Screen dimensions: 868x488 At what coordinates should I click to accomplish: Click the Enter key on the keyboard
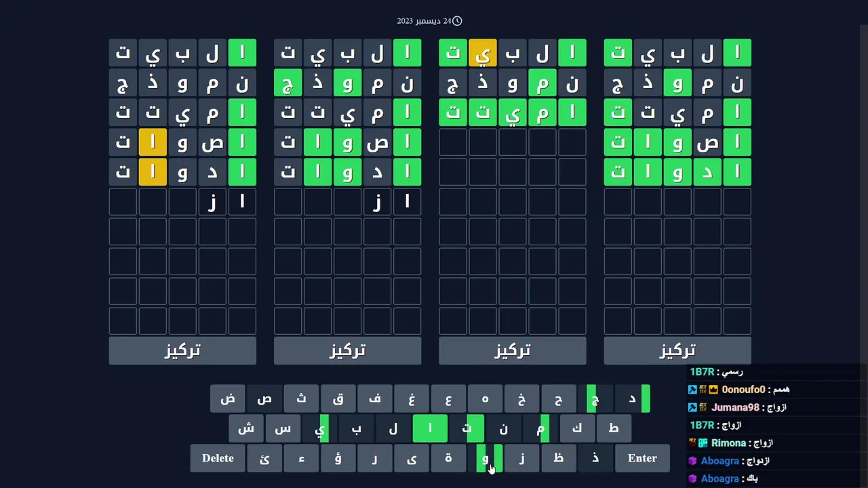(x=642, y=458)
